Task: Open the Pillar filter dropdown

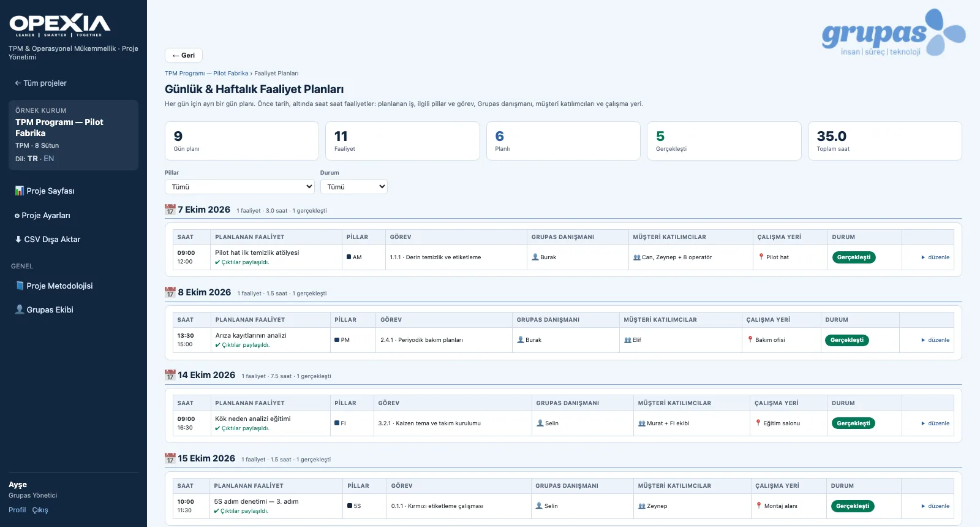Action: point(239,187)
